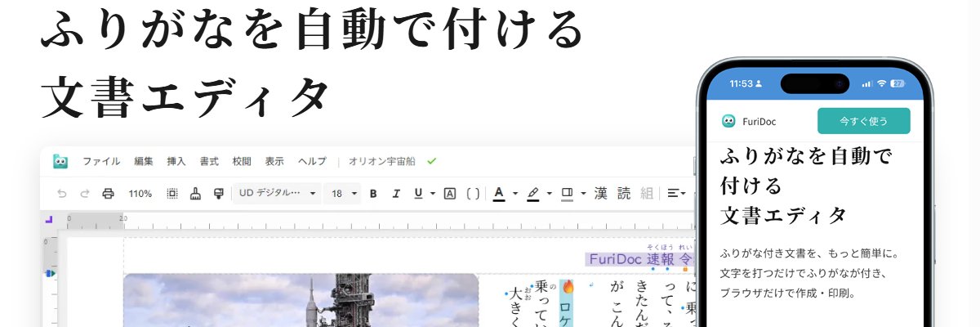
Task: Undo the last action
Action: [62, 194]
